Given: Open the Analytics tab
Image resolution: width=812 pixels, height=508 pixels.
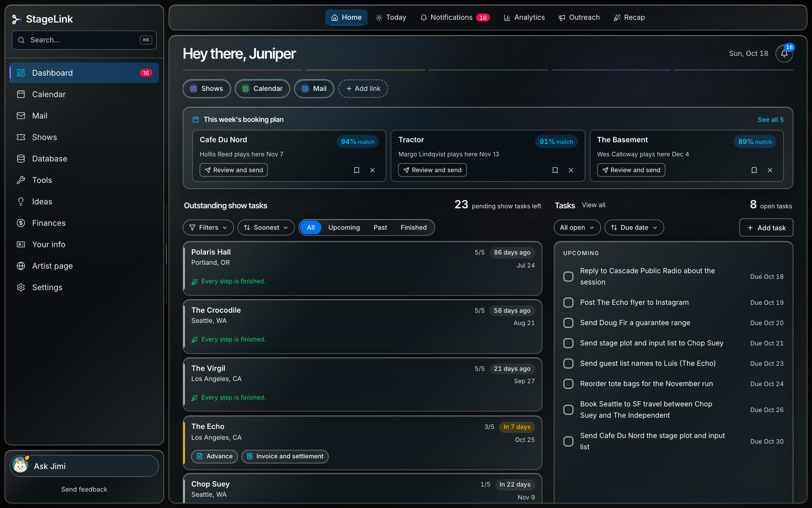Looking at the screenshot, I should tap(524, 17).
